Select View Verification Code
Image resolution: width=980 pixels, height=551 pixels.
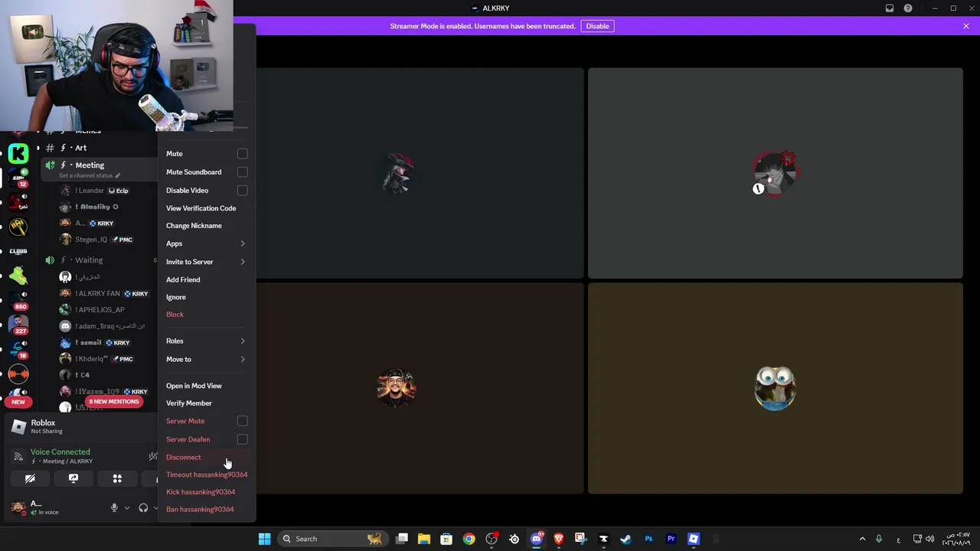point(201,208)
